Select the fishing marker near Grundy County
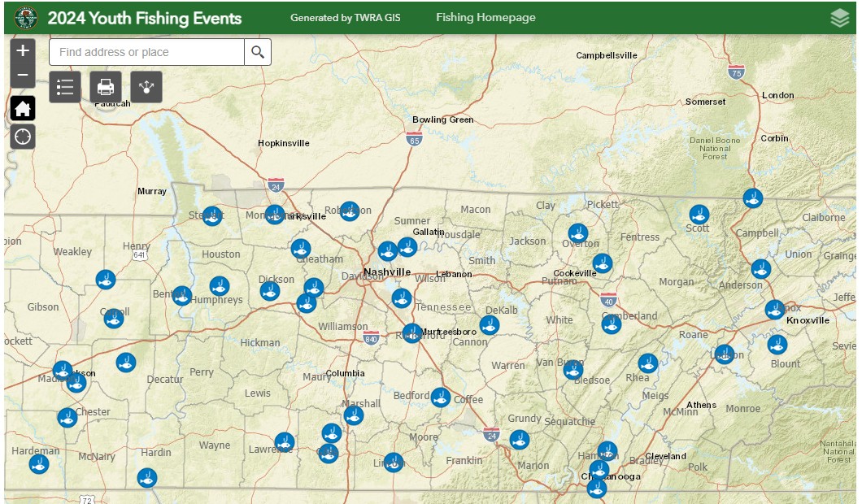This screenshot has height=504, width=862. pos(519,440)
